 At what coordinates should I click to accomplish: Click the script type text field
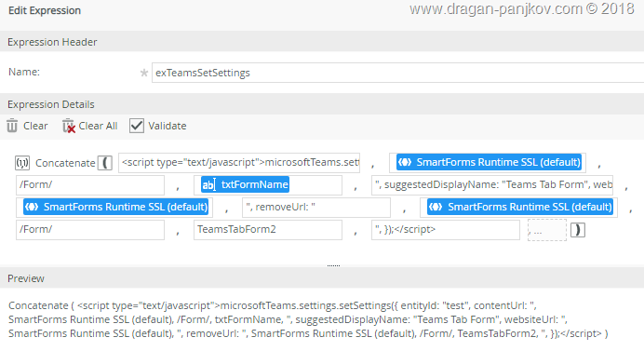click(239, 163)
